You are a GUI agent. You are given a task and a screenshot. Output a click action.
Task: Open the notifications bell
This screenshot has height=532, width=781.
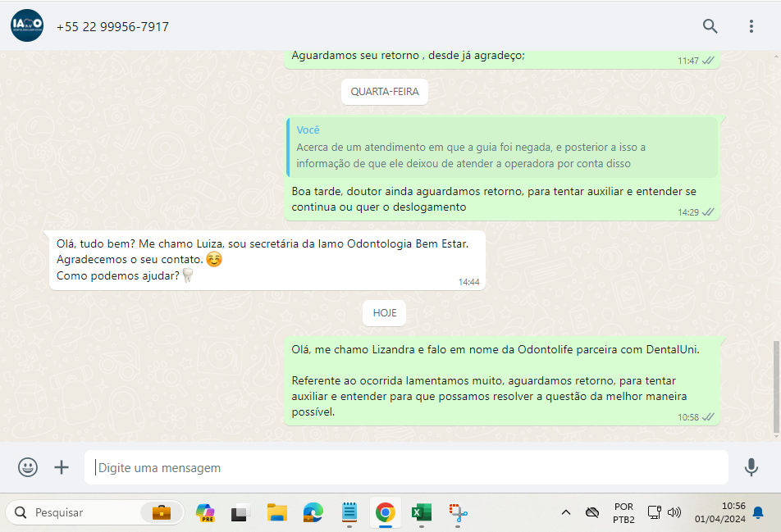click(758, 512)
